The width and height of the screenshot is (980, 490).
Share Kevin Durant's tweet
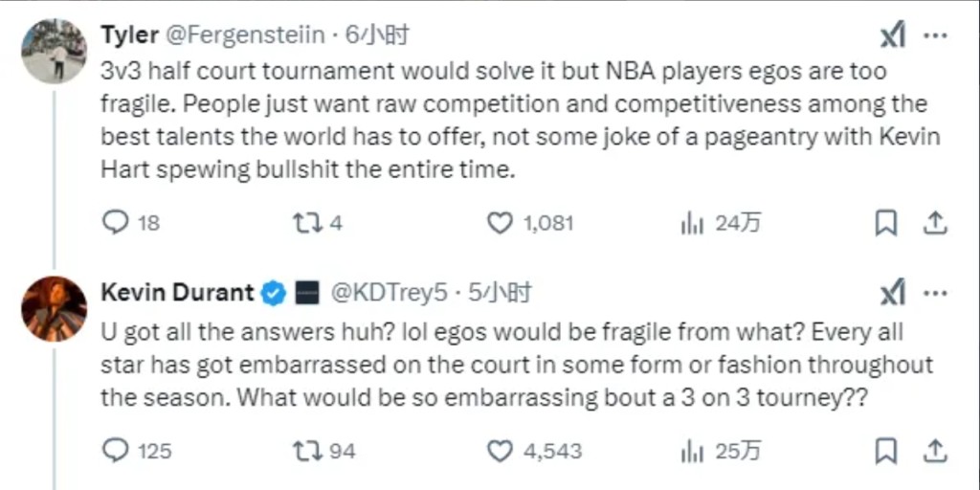pyautogui.click(x=935, y=450)
